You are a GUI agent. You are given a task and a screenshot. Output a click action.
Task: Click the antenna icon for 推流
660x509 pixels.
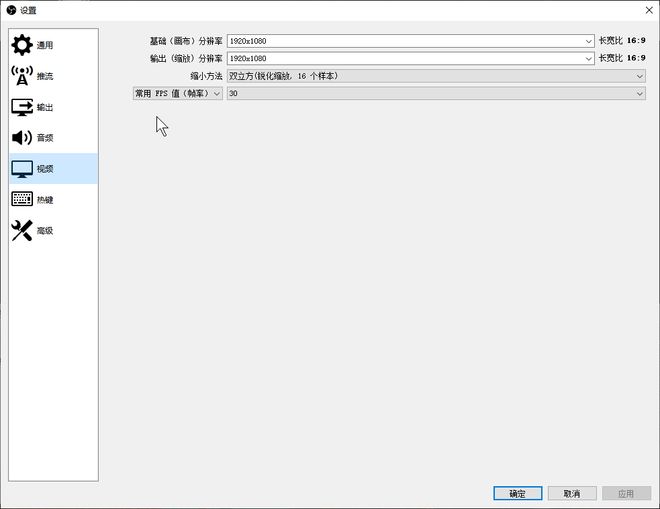coord(21,76)
